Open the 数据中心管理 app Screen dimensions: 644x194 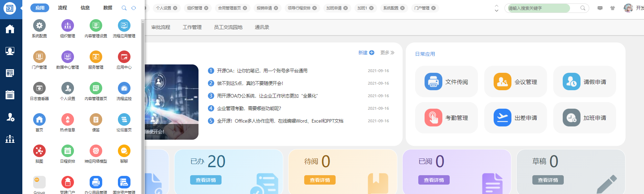[x=68, y=57]
